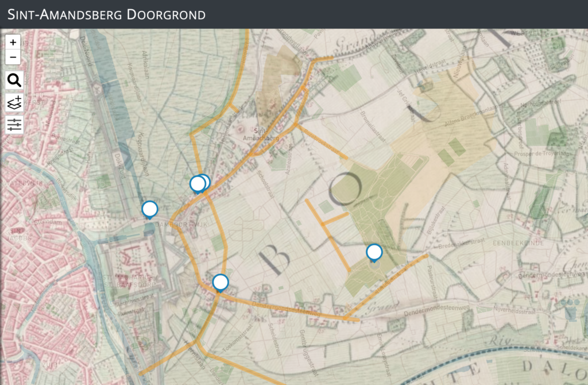Open the front marker of overlapping pair
The height and width of the screenshot is (385, 588).
click(198, 184)
